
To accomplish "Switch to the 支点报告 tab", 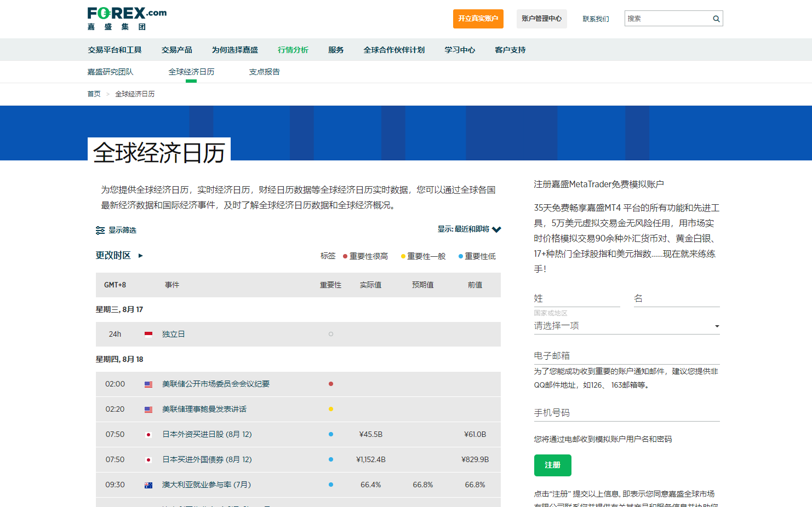I will pos(265,72).
